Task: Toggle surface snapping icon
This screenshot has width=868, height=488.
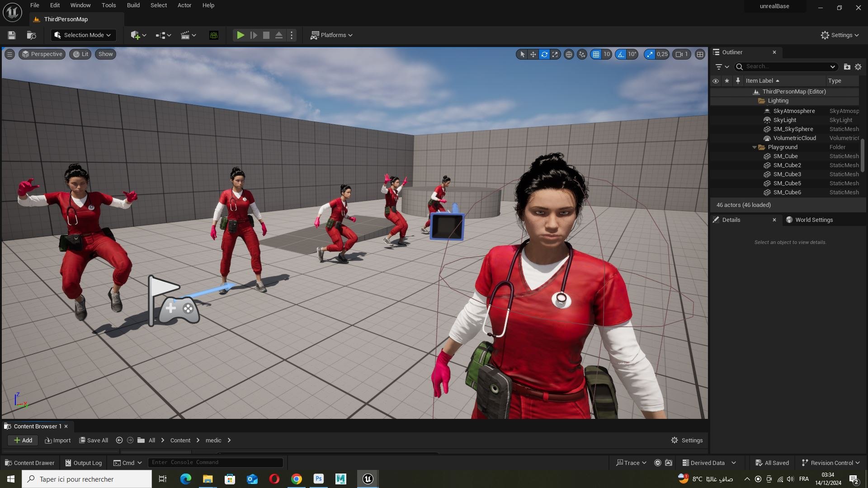Action: (582, 54)
